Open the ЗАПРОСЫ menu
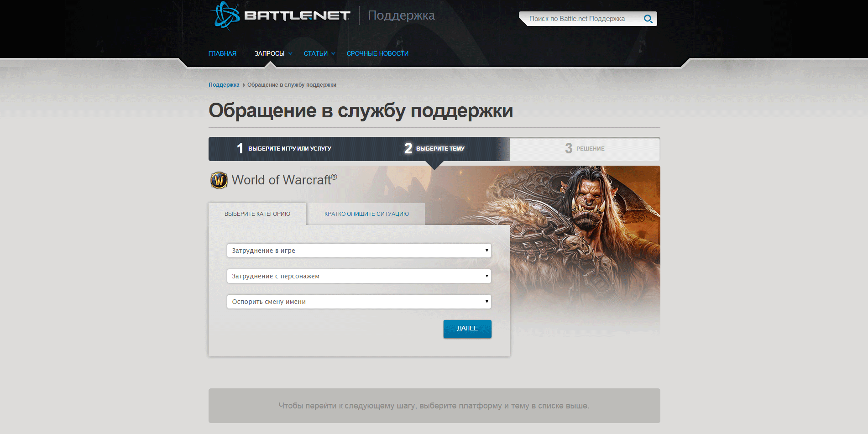This screenshot has height=434, width=868. [269, 53]
